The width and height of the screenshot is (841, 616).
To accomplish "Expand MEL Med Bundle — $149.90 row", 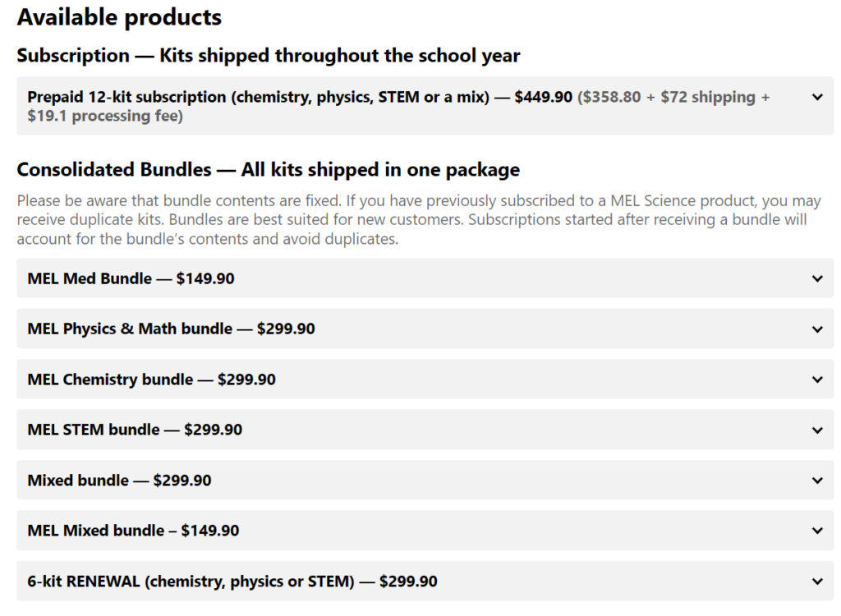I will [425, 278].
